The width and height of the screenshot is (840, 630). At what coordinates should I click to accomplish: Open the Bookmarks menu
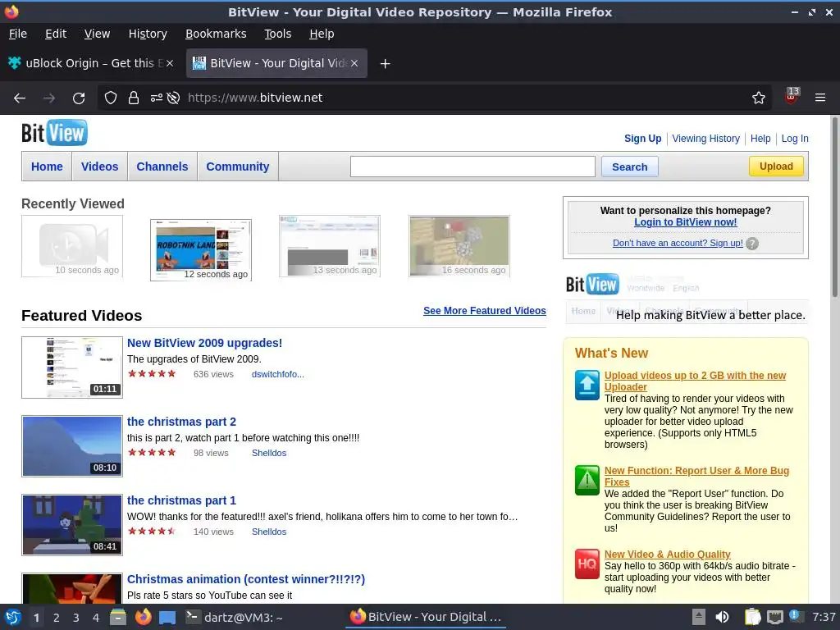216,34
